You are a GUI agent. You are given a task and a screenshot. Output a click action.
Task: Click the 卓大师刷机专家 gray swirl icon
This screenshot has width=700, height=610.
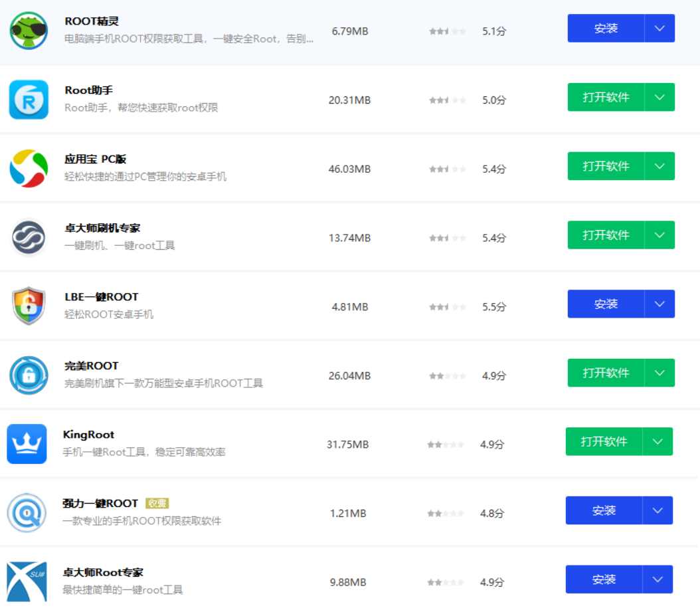click(29, 238)
